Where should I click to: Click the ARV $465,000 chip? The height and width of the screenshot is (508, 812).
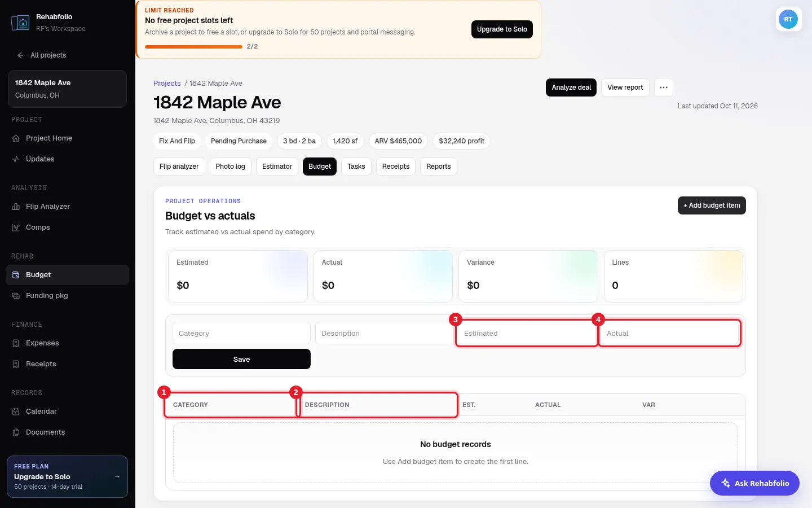point(398,141)
